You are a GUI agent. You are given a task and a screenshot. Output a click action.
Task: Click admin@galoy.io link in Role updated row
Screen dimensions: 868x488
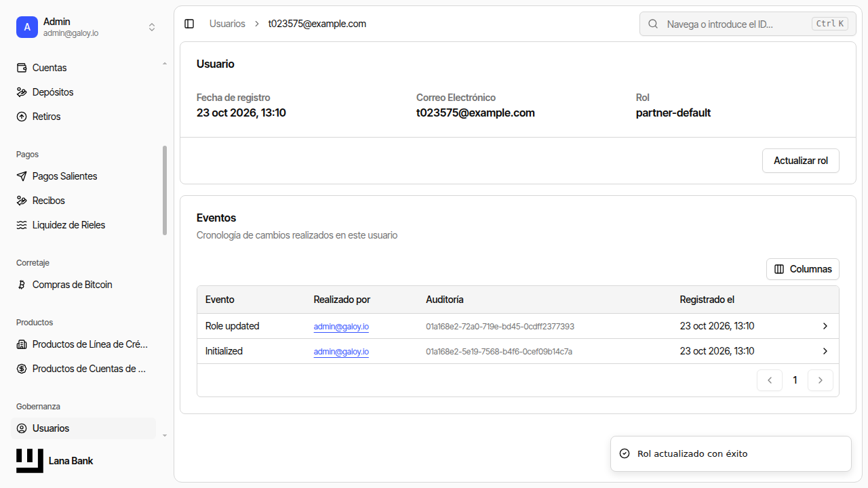point(341,327)
